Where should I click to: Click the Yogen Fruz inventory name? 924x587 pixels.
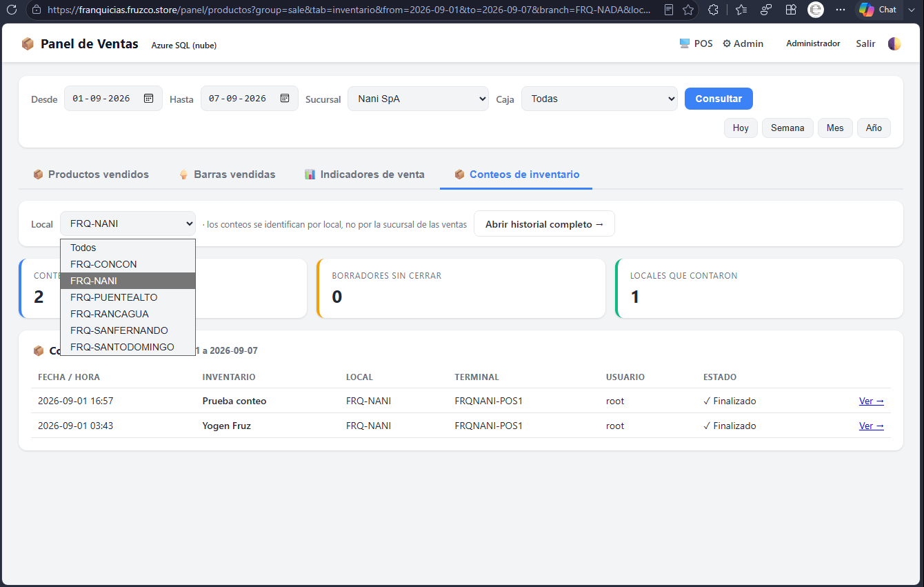[x=227, y=426]
